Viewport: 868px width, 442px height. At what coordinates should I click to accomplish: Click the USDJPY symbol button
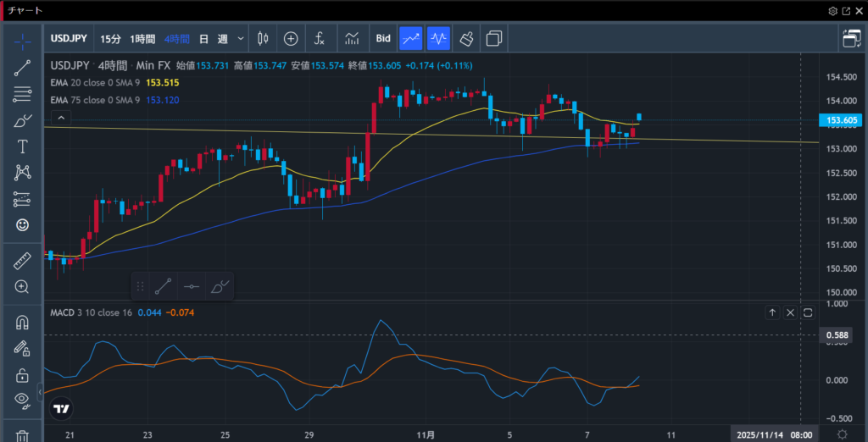[70, 39]
